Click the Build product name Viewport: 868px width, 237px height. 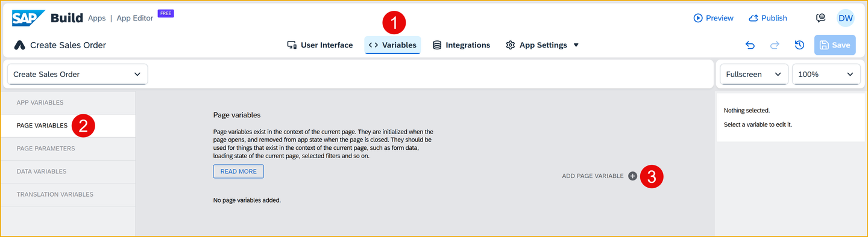[x=67, y=18]
